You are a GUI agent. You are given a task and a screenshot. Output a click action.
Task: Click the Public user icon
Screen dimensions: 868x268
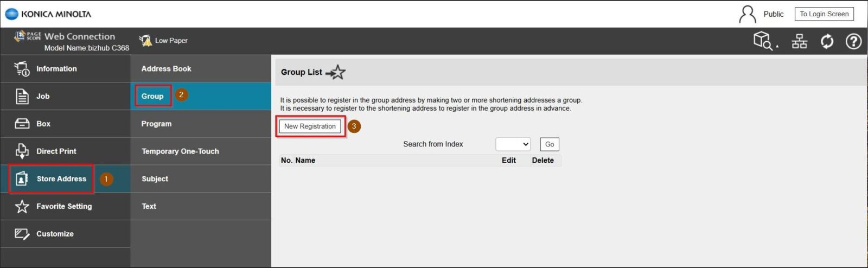748,14
